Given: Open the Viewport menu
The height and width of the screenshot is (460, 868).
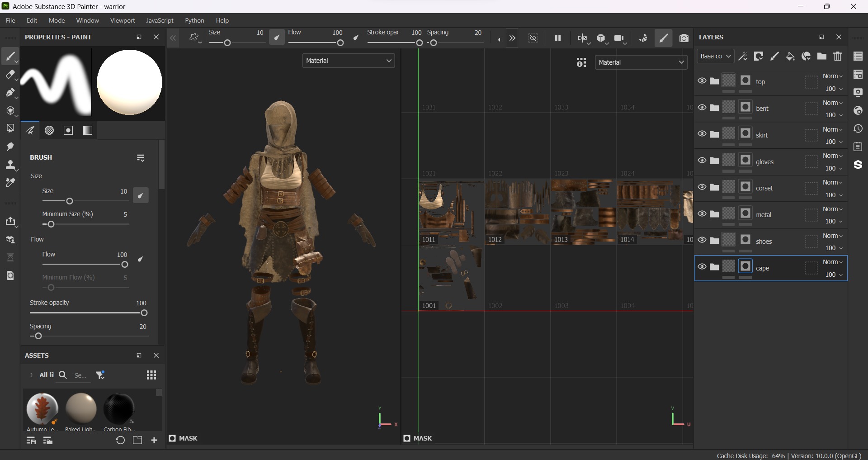Looking at the screenshot, I should [x=123, y=20].
